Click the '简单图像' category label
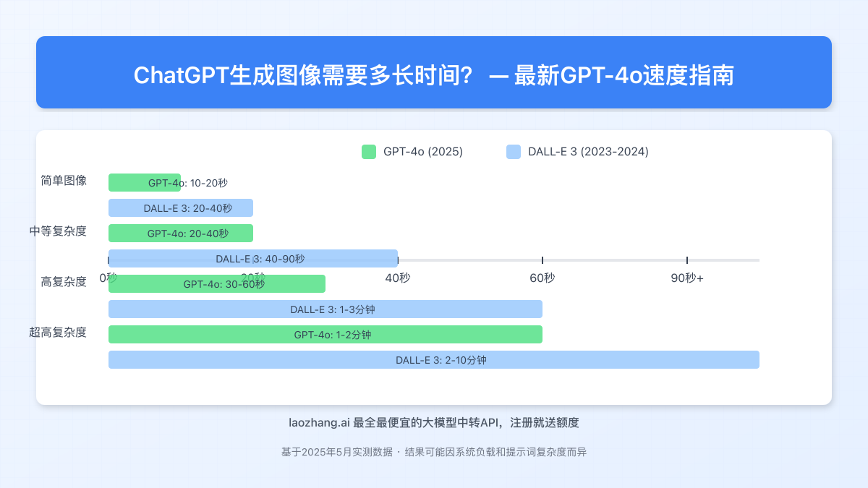The height and width of the screenshot is (488, 868). pyautogui.click(x=64, y=180)
